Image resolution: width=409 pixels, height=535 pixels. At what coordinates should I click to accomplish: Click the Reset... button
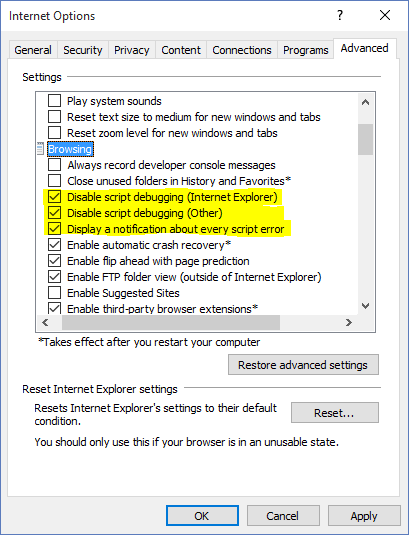[335, 413]
